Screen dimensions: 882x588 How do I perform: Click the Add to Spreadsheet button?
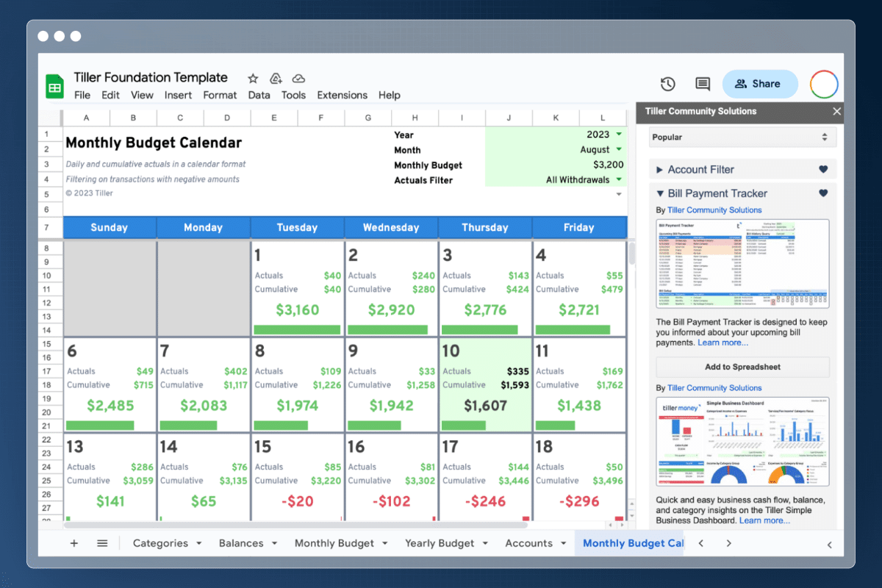(742, 367)
